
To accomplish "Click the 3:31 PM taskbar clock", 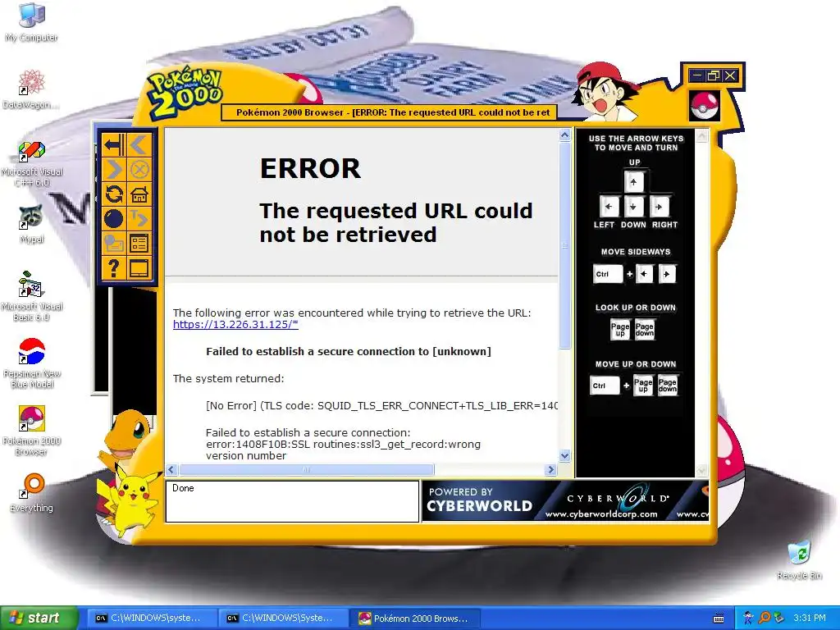I will coord(810,619).
